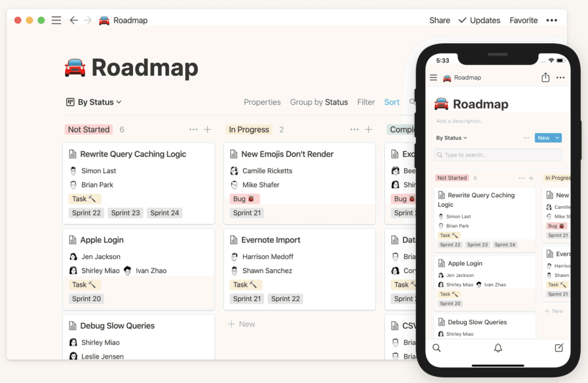Tap the compose new page icon on phone
Image resolution: width=588 pixels, height=383 pixels.
pyautogui.click(x=559, y=348)
